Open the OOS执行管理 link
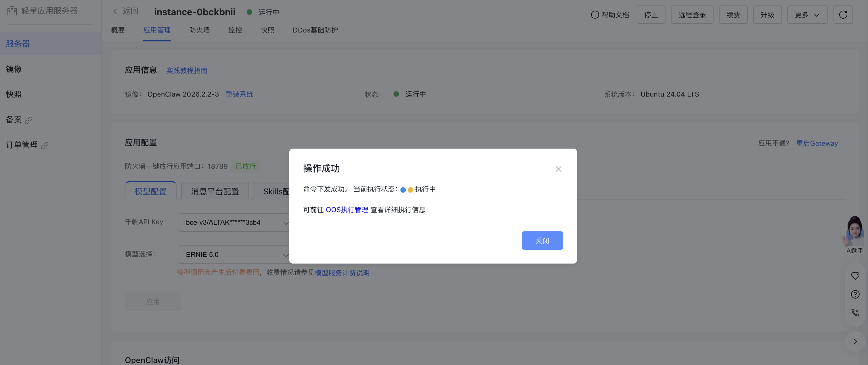Viewport: 868px width, 365px height. [347, 210]
